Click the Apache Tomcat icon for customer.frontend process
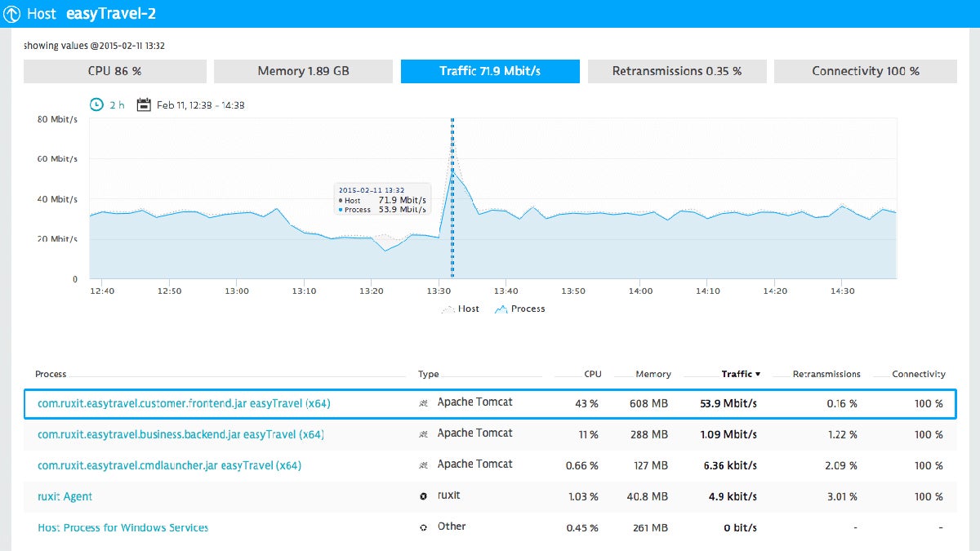This screenshot has height=551, width=980. click(424, 402)
